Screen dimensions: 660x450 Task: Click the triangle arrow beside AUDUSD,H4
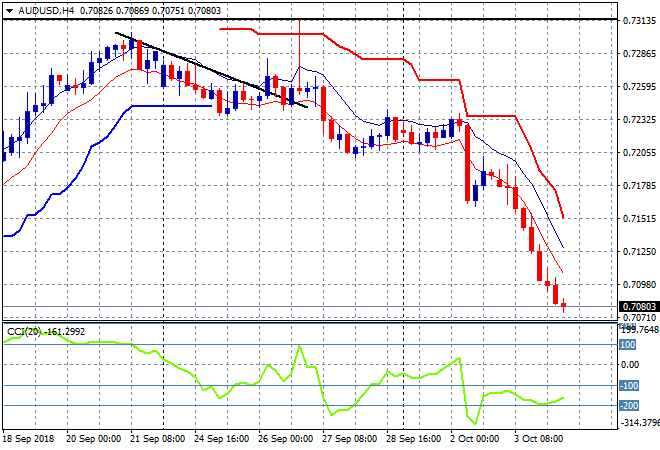coord(9,11)
